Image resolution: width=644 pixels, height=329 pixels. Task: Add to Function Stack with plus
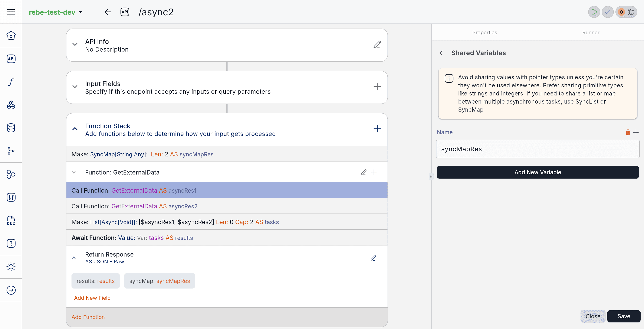point(377,129)
